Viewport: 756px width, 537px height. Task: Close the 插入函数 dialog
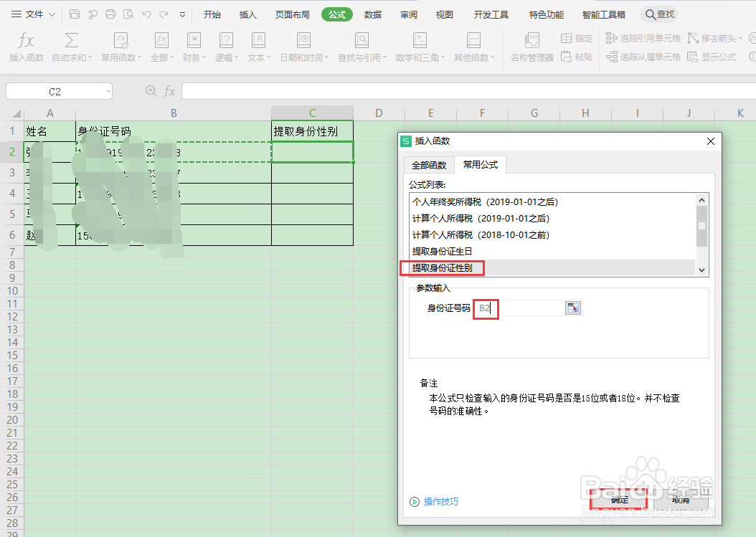pyautogui.click(x=710, y=141)
